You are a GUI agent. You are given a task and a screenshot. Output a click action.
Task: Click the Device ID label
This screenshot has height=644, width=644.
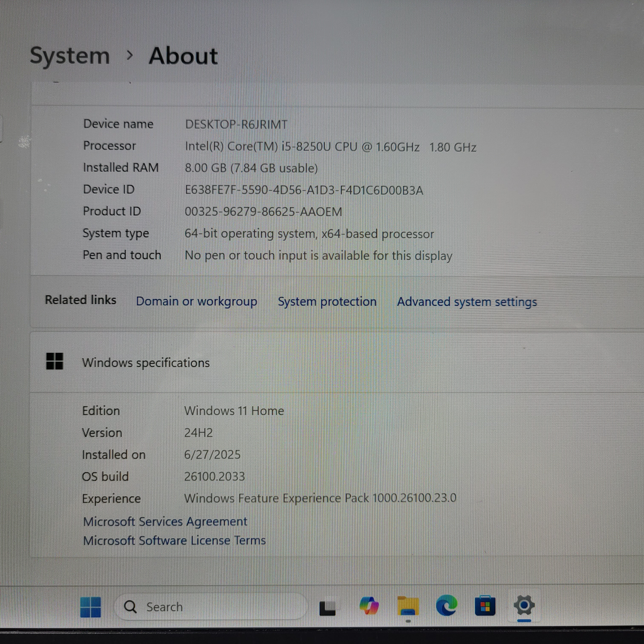coord(109,189)
